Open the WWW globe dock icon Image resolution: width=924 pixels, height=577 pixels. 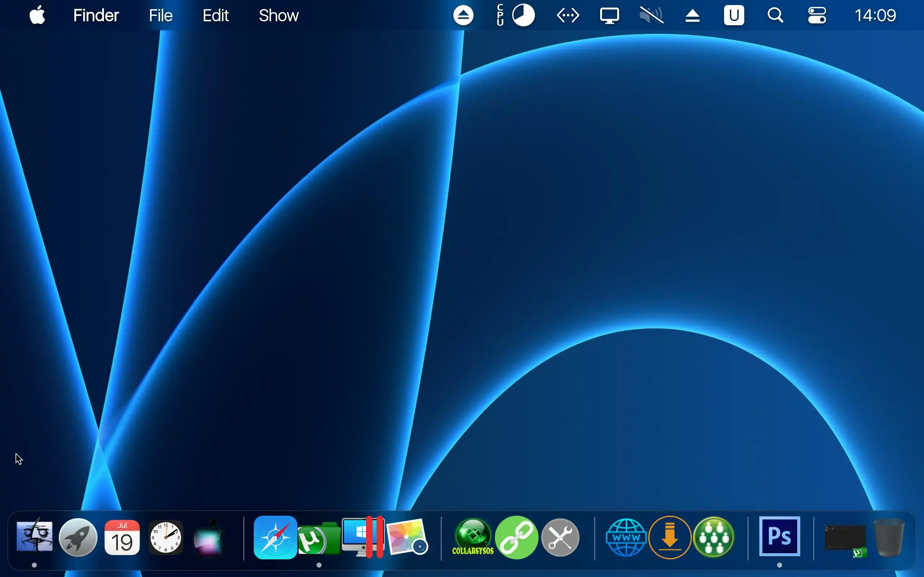pos(626,537)
